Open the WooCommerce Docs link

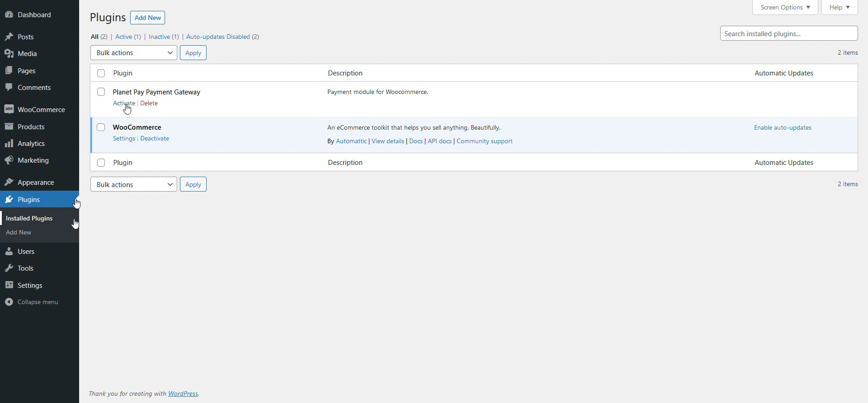(x=416, y=141)
